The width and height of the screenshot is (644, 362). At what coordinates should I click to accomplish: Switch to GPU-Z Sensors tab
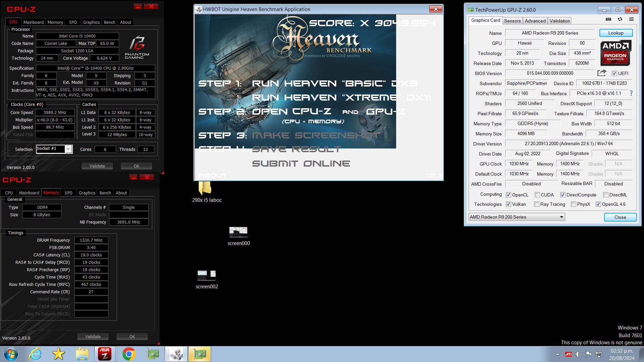[x=512, y=21]
